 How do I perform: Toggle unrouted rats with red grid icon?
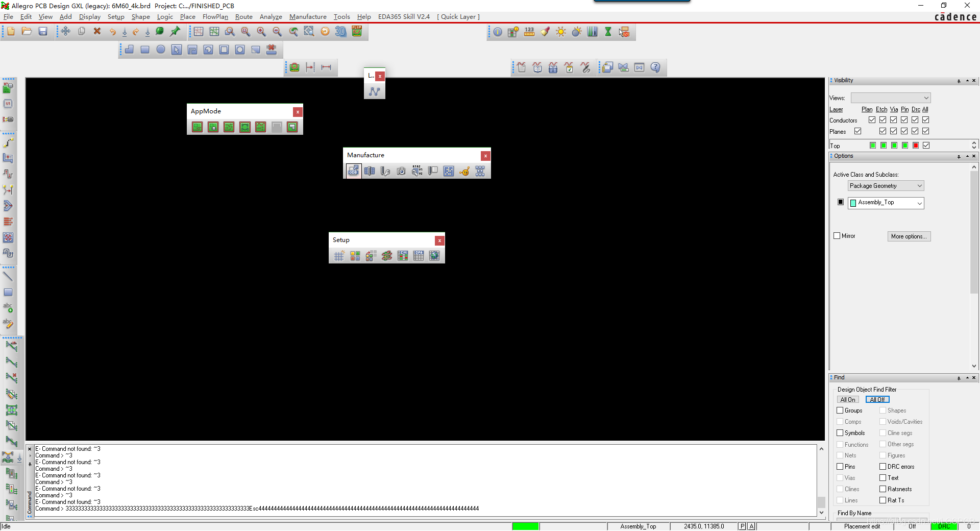(199, 32)
